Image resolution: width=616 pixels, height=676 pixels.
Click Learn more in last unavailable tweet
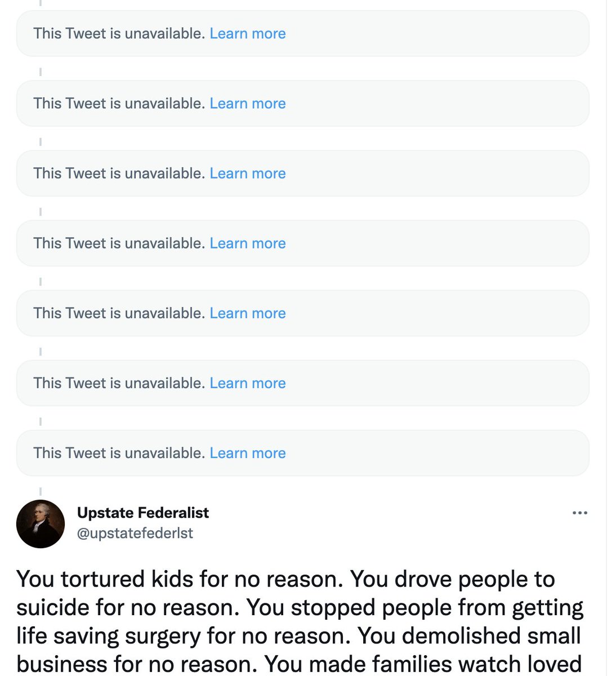248,453
